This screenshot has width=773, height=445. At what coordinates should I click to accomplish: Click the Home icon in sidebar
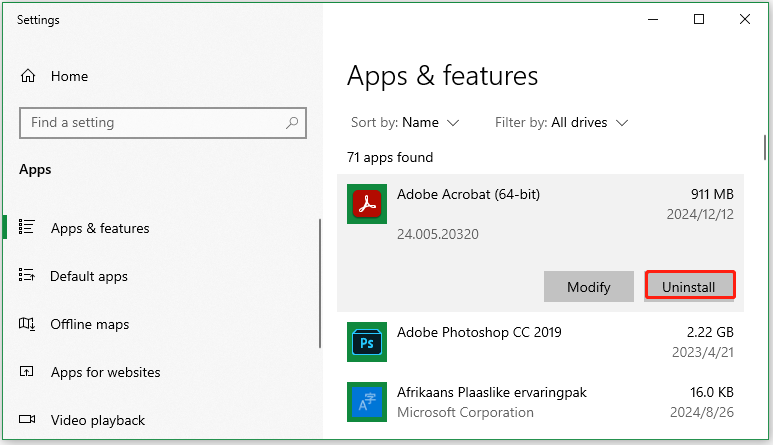tap(28, 76)
